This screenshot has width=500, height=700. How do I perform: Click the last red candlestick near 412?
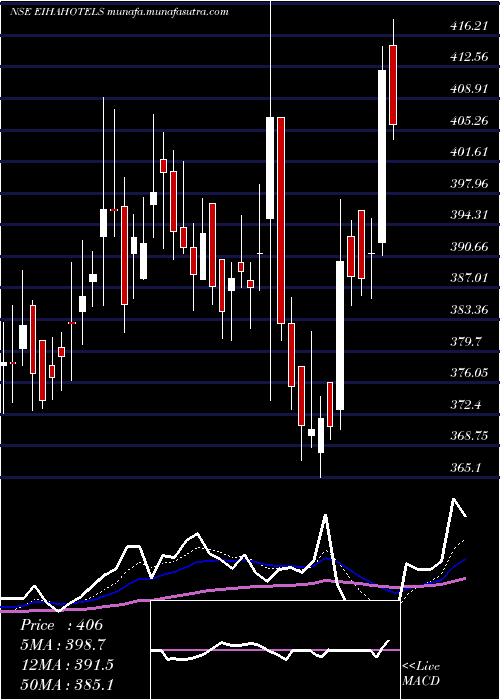pyautogui.click(x=393, y=85)
